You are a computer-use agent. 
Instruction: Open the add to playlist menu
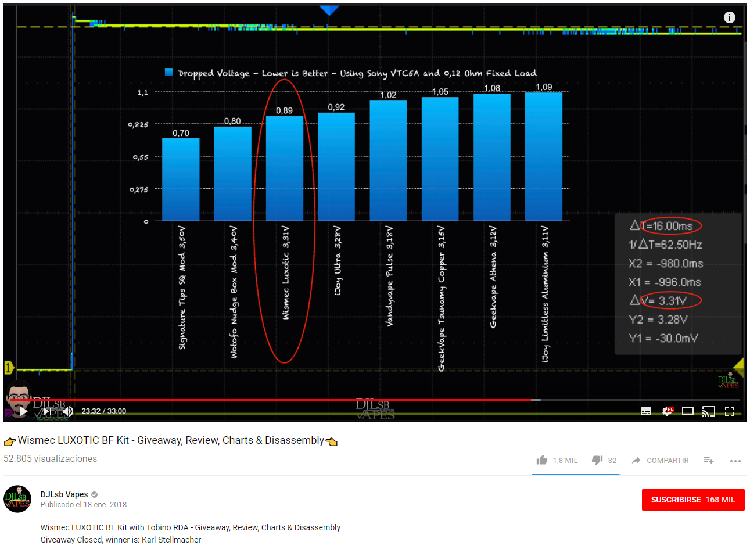point(709,460)
